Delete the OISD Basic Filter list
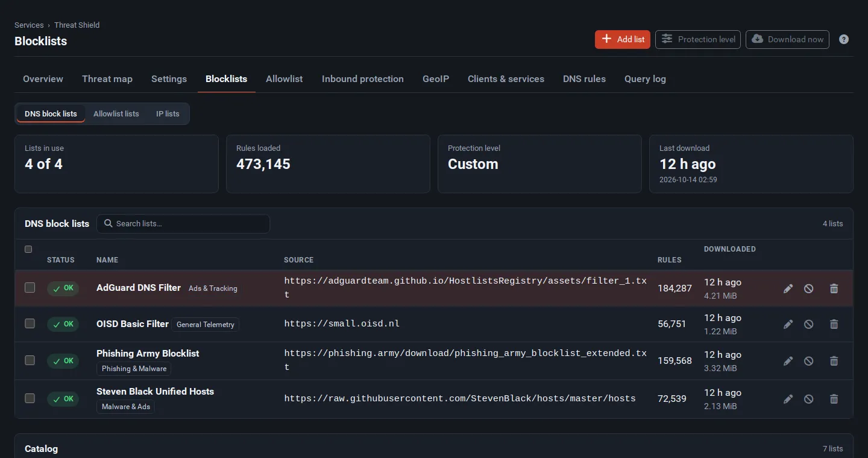 (834, 325)
